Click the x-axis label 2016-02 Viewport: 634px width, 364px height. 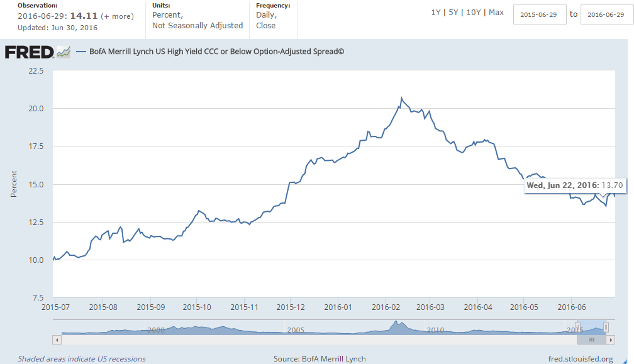[386, 307]
